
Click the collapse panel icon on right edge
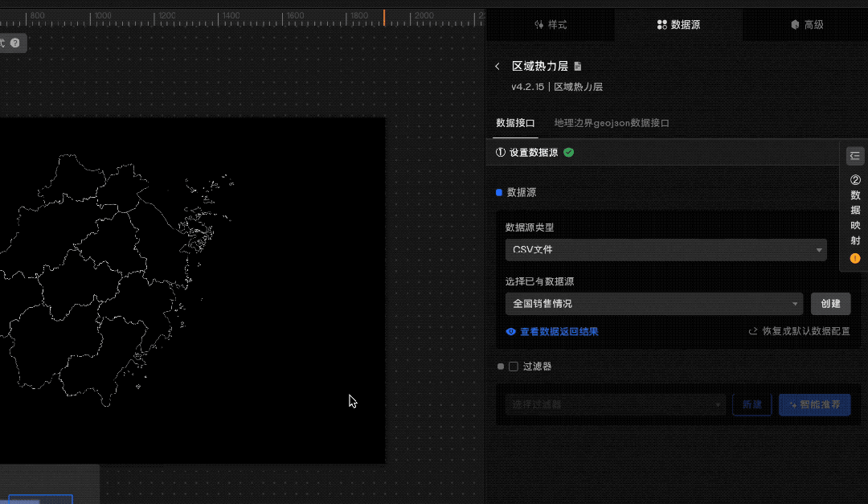[854, 155]
